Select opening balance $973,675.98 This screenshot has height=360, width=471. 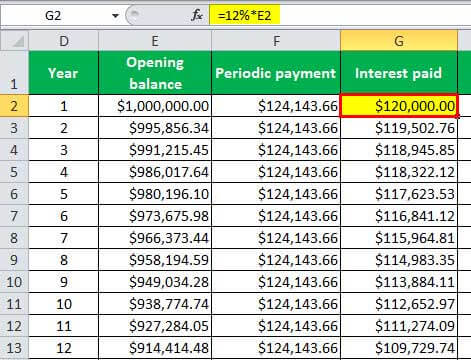(x=155, y=216)
